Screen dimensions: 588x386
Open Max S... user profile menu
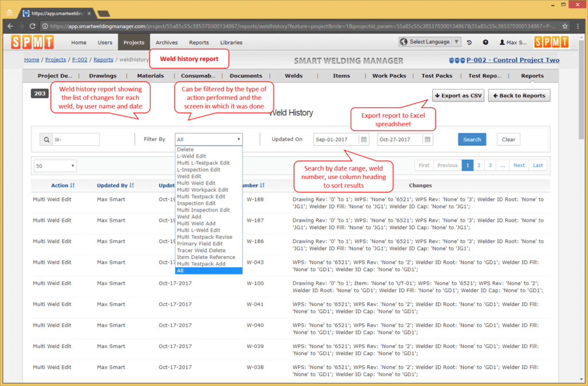[x=513, y=43]
